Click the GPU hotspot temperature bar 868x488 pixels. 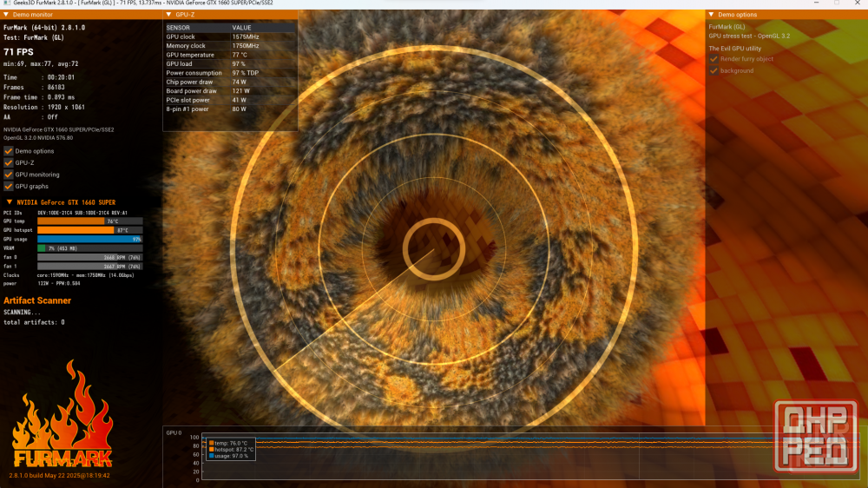pos(76,230)
